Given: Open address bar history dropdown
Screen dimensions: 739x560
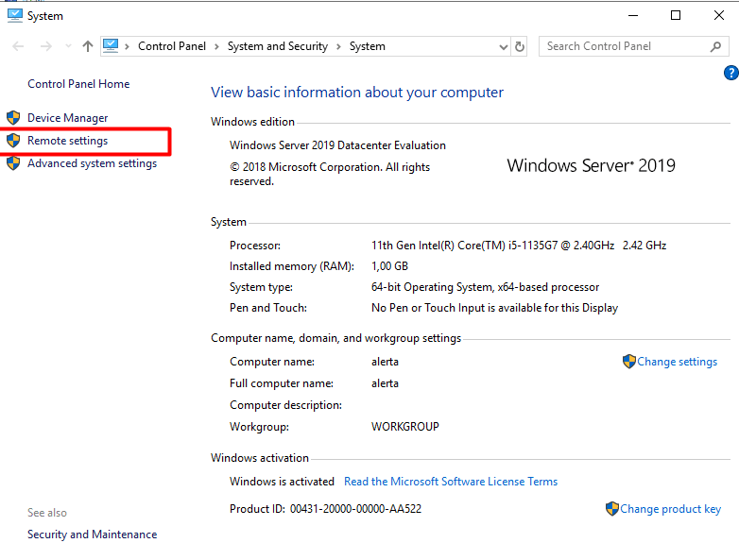Looking at the screenshot, I should point(504,46).
